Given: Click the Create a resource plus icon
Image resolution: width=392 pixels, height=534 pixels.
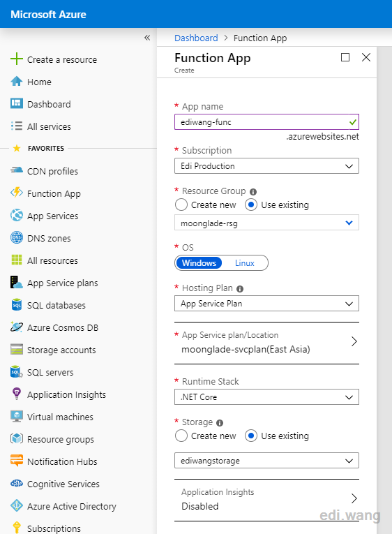Looking at the screenshot, I should (16, 59).
